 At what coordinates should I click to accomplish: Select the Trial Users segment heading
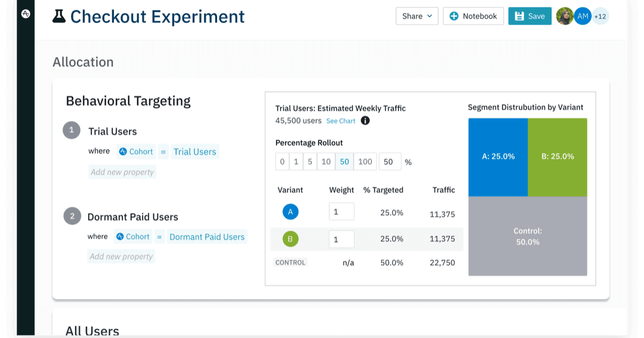[x=113, y=131]
